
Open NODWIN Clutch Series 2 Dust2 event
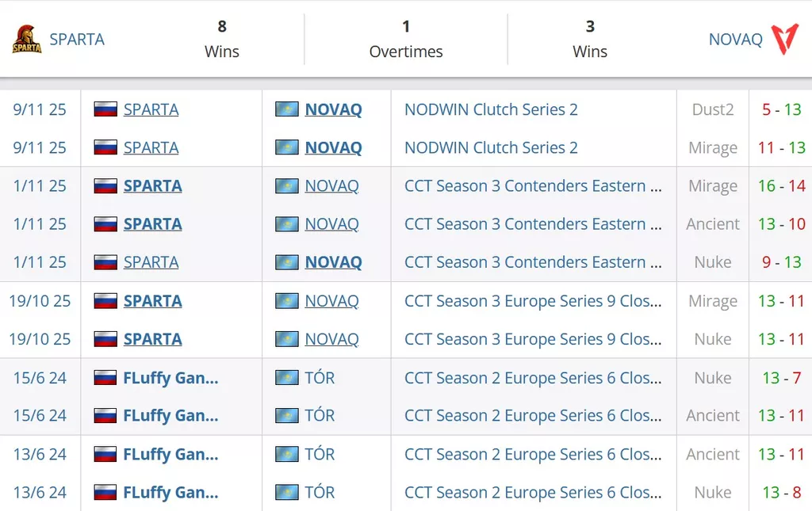click(491, 109)
